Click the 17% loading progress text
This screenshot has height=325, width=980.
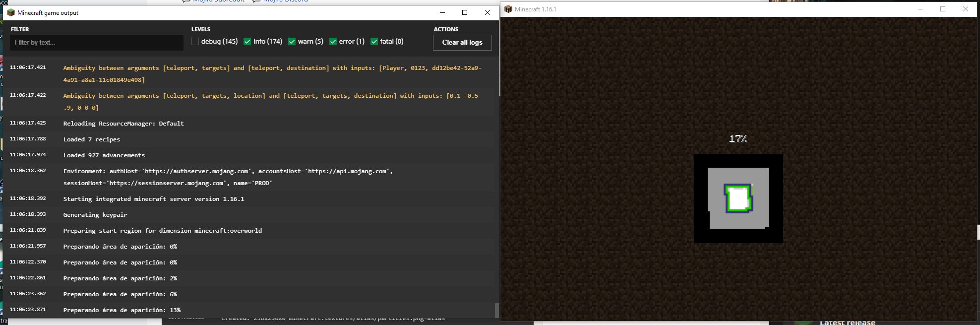click(738, 138)
